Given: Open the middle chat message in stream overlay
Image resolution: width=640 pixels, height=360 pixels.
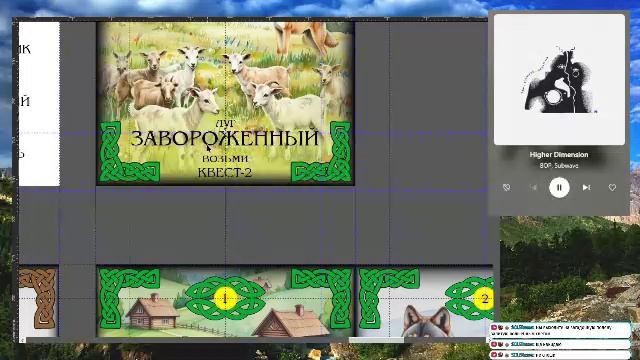Looking at the screenshot, I should [x=559, y=344].
